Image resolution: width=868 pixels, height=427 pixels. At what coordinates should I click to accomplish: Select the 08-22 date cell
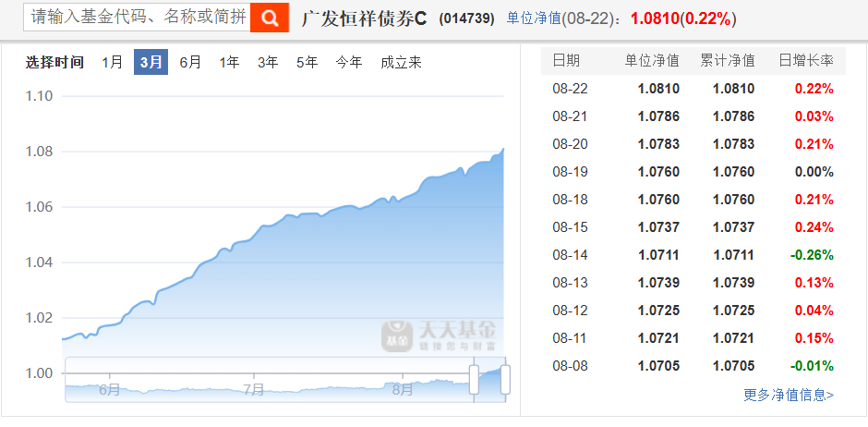point(570,89)
